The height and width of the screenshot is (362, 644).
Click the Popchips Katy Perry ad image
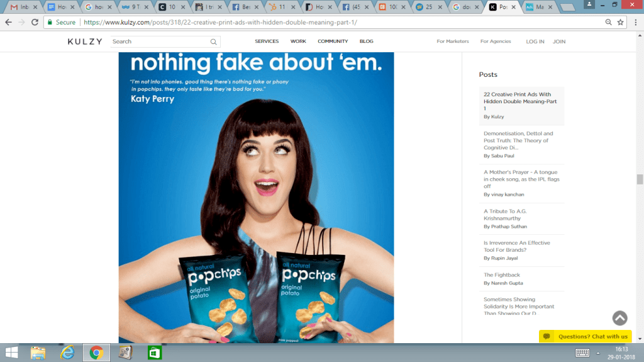coord(257,198)
